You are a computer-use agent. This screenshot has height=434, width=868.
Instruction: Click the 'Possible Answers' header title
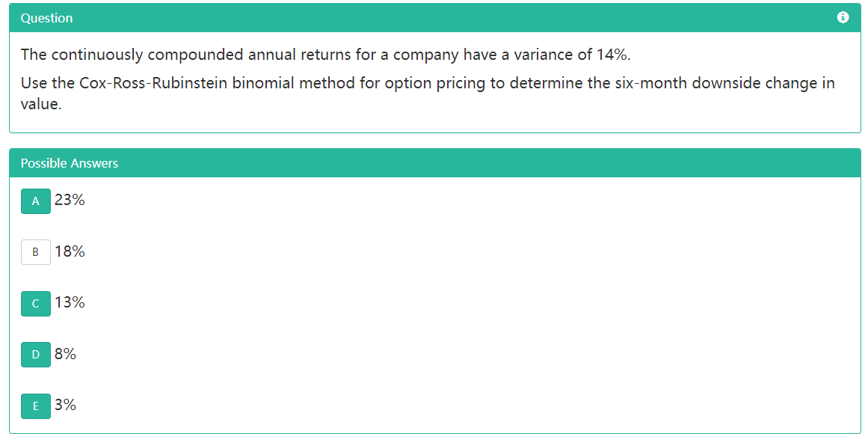click(70, 163)
